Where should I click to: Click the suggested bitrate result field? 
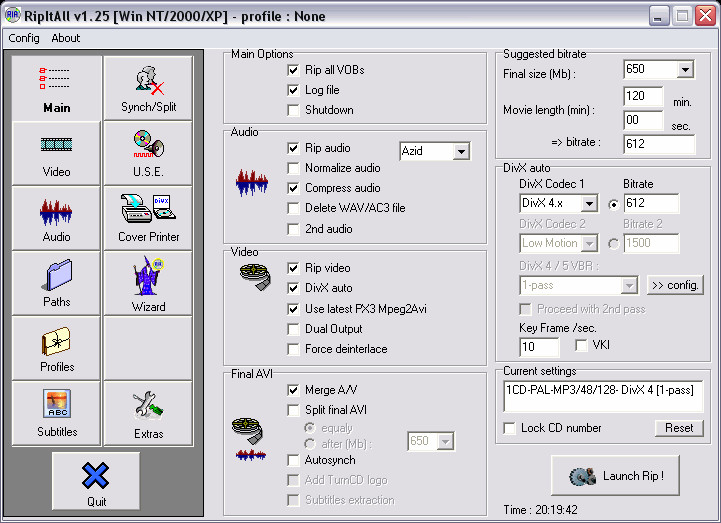[659, 144]
